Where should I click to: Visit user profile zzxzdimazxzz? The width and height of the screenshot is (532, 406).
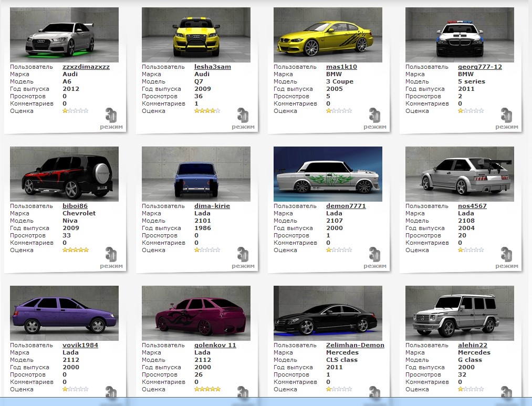86,67
